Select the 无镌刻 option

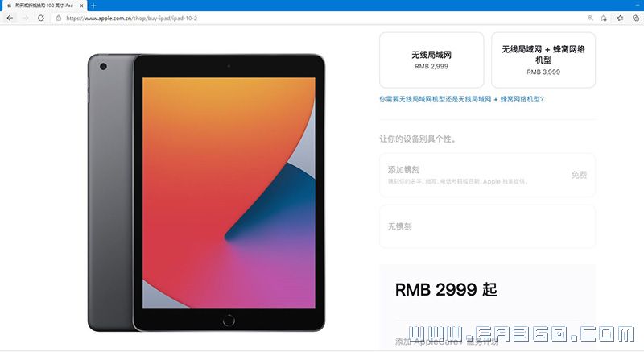[487, 226]
